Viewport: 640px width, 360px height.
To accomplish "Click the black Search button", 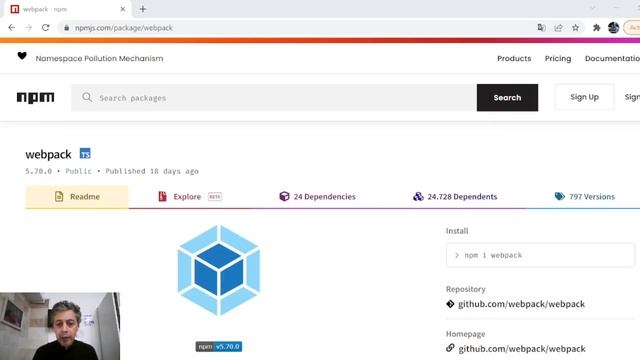I will [507, 98].
